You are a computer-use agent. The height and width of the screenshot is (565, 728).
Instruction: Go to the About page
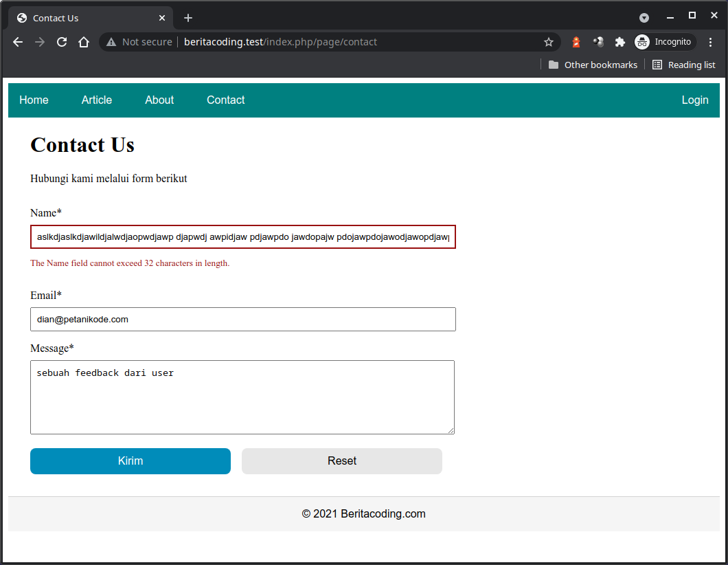click(159, 100)
